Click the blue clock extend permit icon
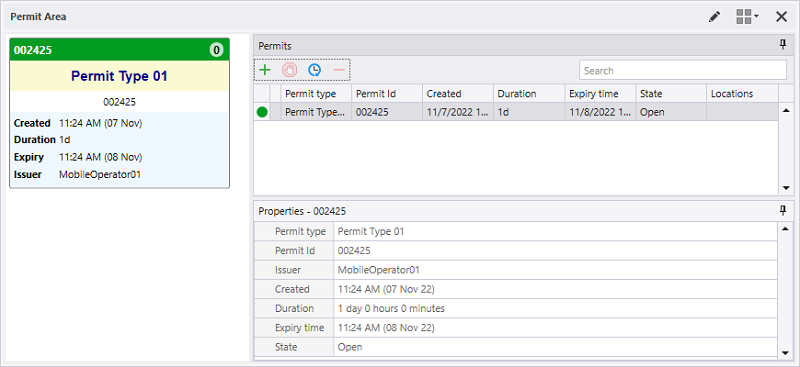 (314, 70)
